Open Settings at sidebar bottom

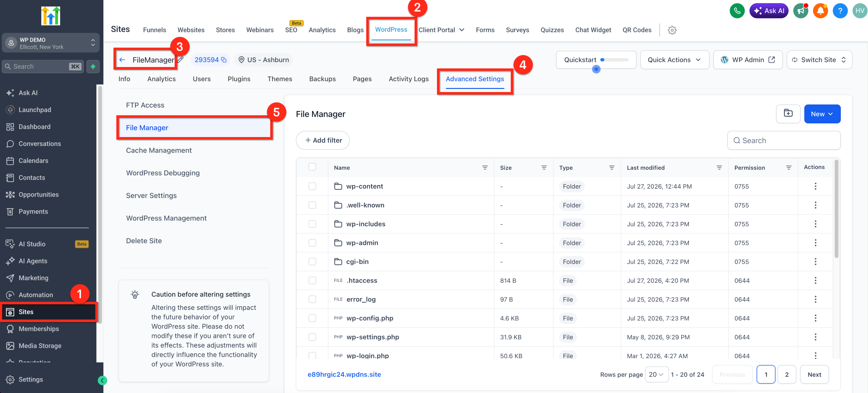click(x=31, y=379)
